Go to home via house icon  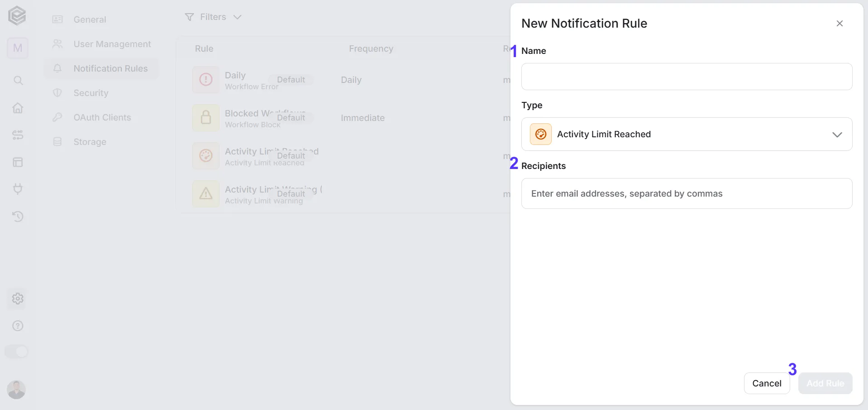[18, 108]
